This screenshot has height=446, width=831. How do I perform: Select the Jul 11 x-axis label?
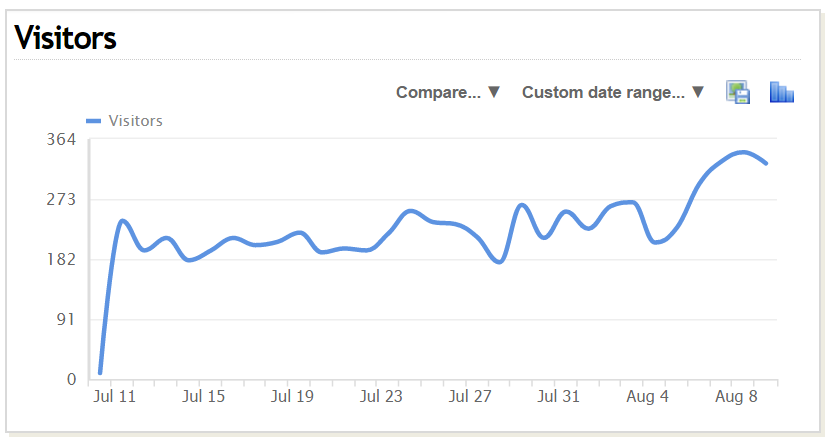pos(114,397)
